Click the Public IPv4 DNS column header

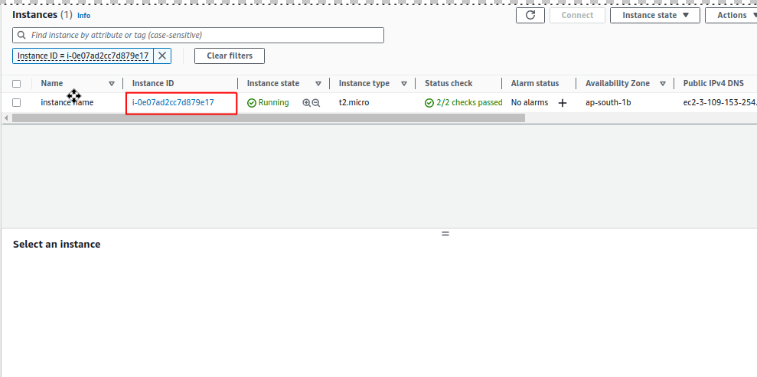click(x=714, y=83)
